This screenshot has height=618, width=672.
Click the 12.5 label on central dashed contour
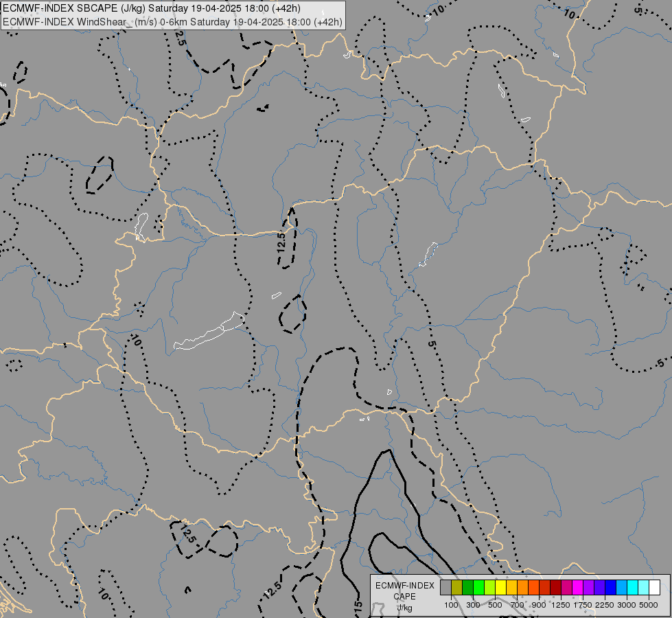[281, 242]
